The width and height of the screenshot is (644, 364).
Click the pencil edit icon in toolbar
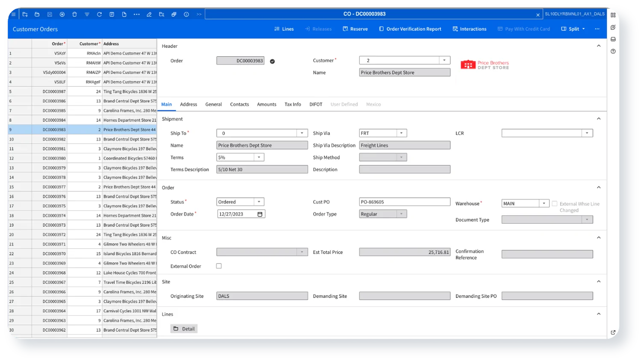point(149,15)
